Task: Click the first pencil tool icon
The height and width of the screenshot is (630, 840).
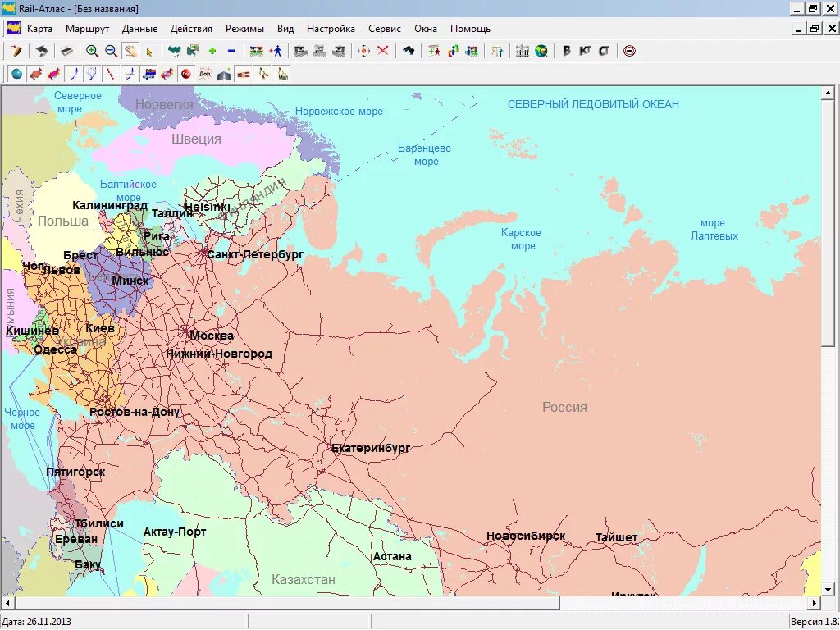Action: [x=17, y=51]
